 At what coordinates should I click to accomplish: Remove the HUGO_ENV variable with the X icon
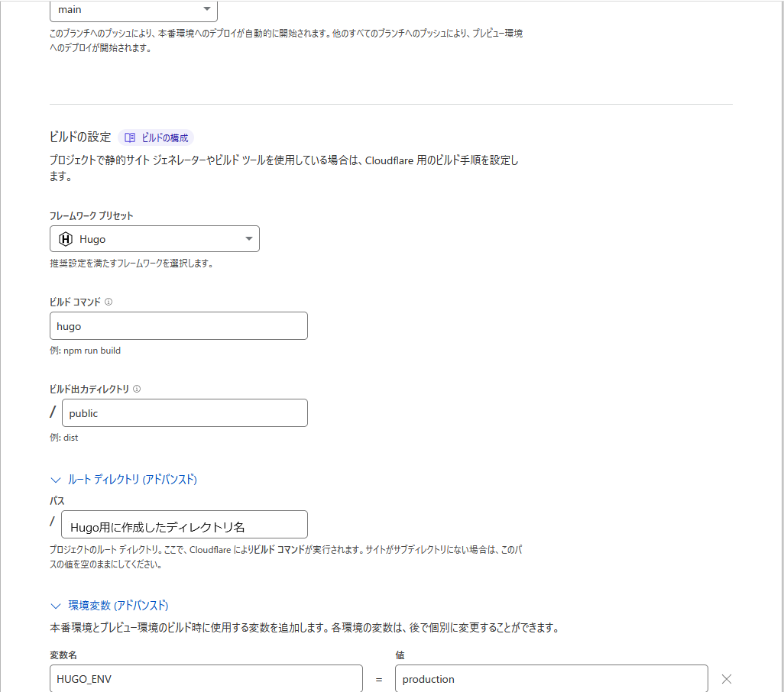click(727, 679)
